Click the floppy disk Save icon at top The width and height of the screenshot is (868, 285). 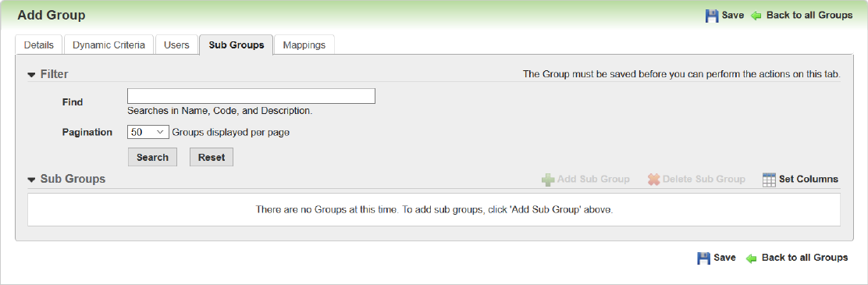click(x=712, y=16)
